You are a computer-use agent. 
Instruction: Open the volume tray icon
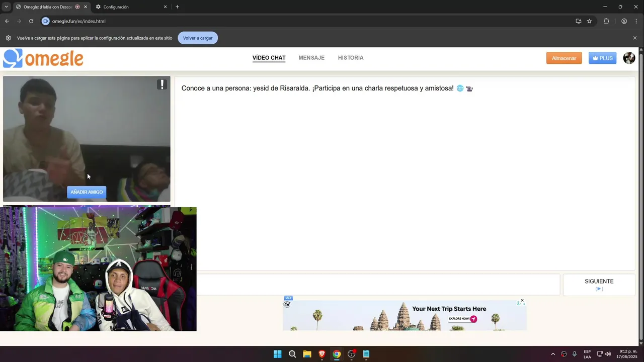(608, 354)
